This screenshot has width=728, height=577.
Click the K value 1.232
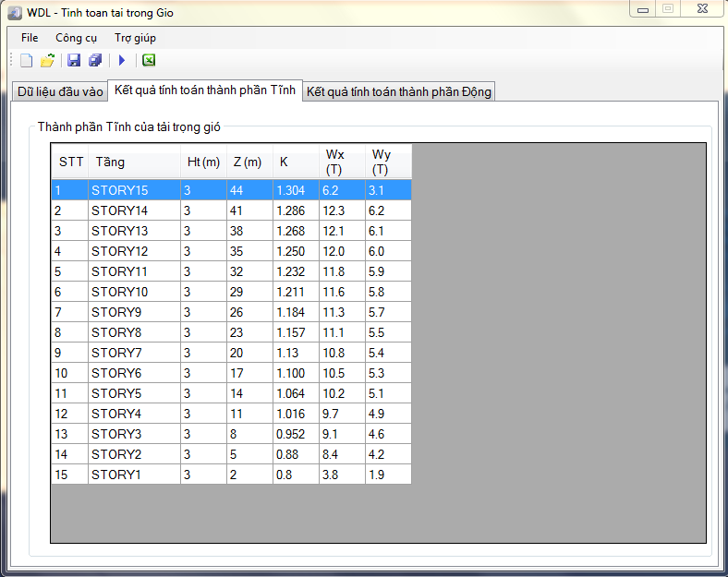[296, 271]
